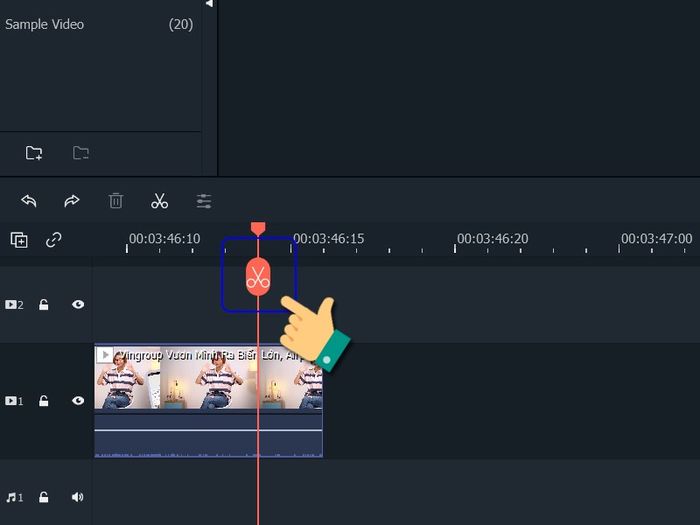Click the Add track manager icon
Viewport: 700px width, 525px height.
[19, 240]
